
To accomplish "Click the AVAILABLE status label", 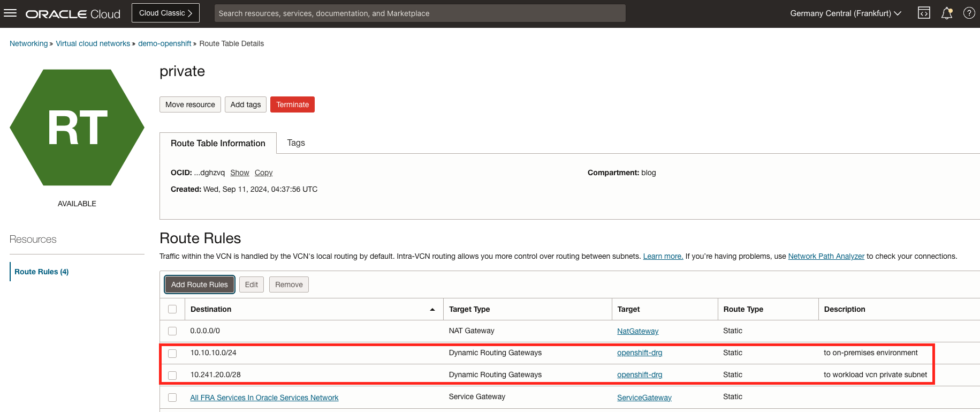I will [x=77, y=204].
